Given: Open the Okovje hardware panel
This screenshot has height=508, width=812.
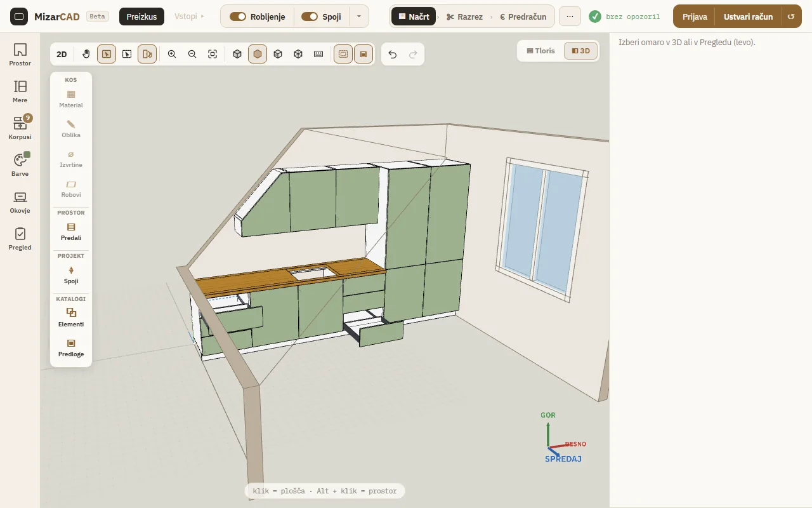Looking at the screenshot, I should click(20, 202).
